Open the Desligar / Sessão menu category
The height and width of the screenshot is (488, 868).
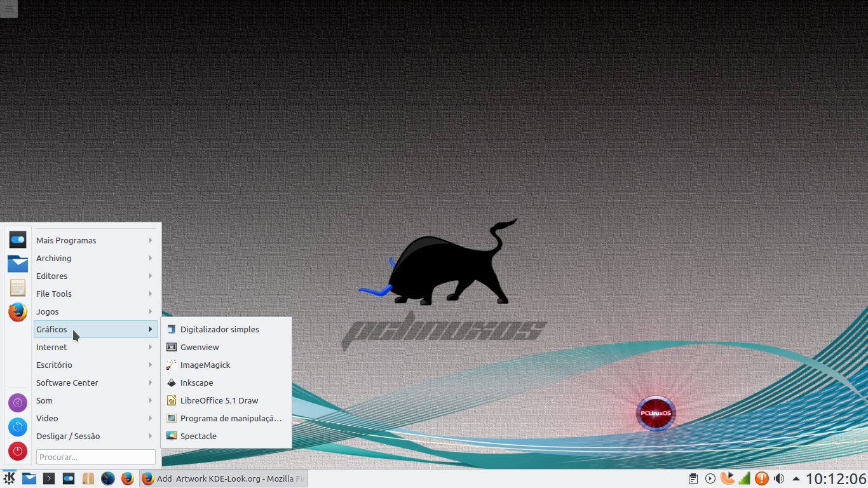click(95, 436)
